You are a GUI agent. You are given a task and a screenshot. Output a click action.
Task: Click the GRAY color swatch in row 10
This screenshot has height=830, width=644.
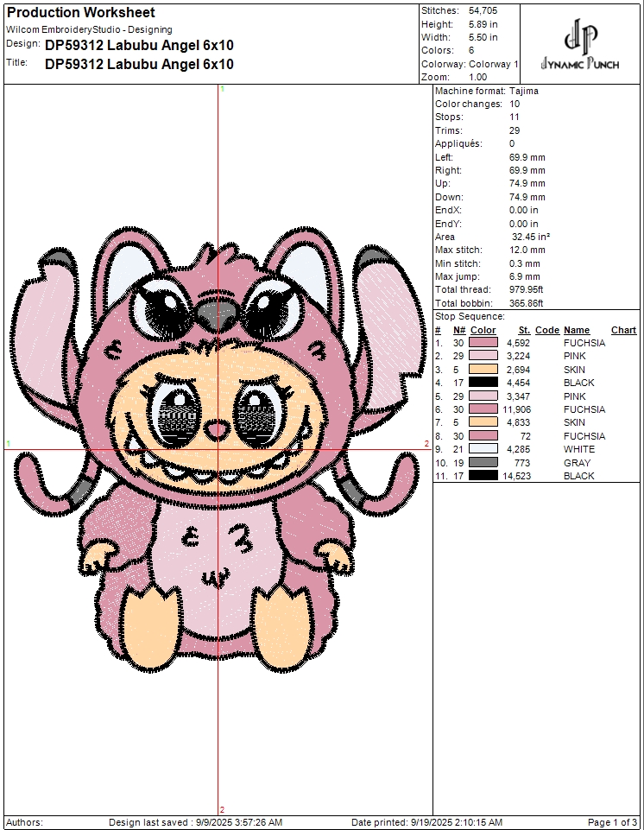(483, 463)
